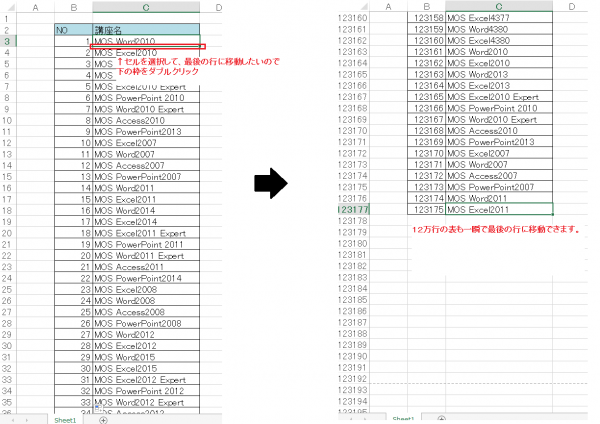Click cell MOS Excel2012
Viewport: 600px width, 424px height.
(x=146, y=346)
